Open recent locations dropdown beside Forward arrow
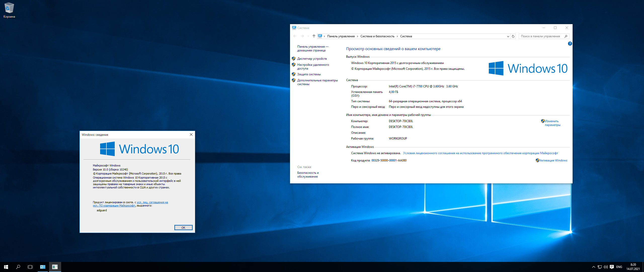 (308, 36)
